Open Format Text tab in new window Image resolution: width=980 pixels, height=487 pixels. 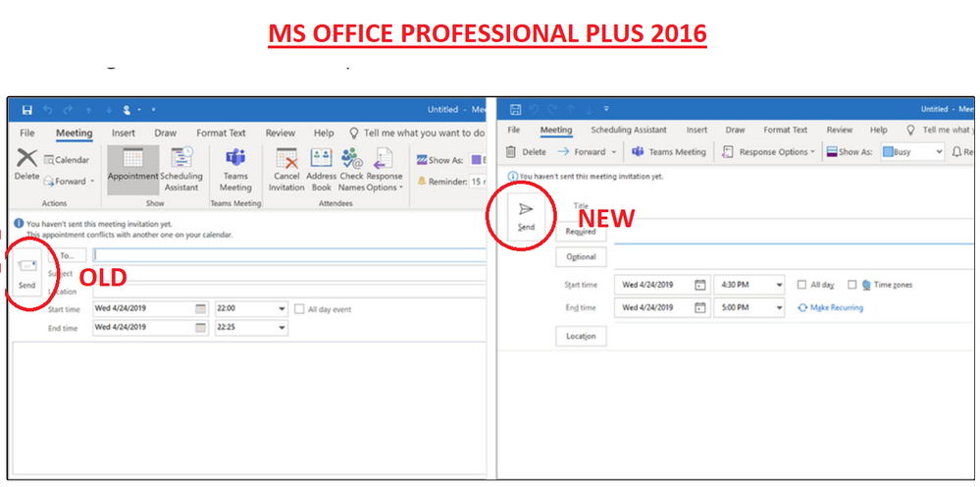786,130
